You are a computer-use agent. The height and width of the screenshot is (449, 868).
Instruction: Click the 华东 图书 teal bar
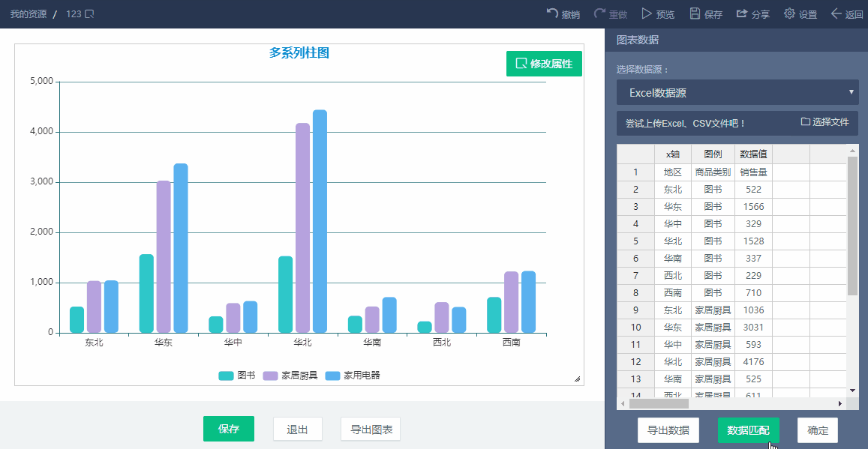[146, 293]
